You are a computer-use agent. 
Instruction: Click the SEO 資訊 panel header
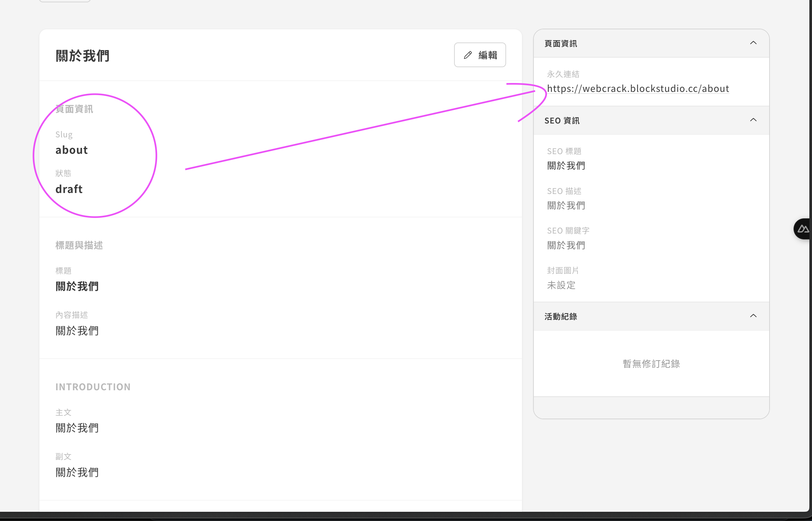point(562,121)
